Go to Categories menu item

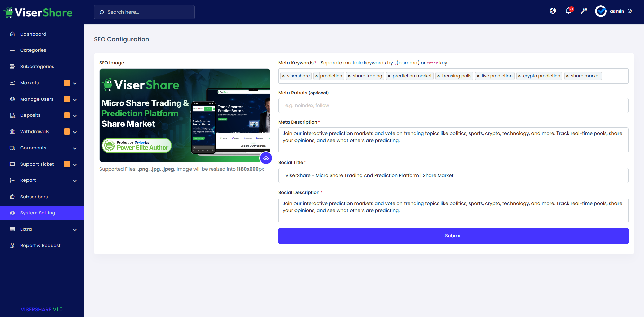point(42,50)
